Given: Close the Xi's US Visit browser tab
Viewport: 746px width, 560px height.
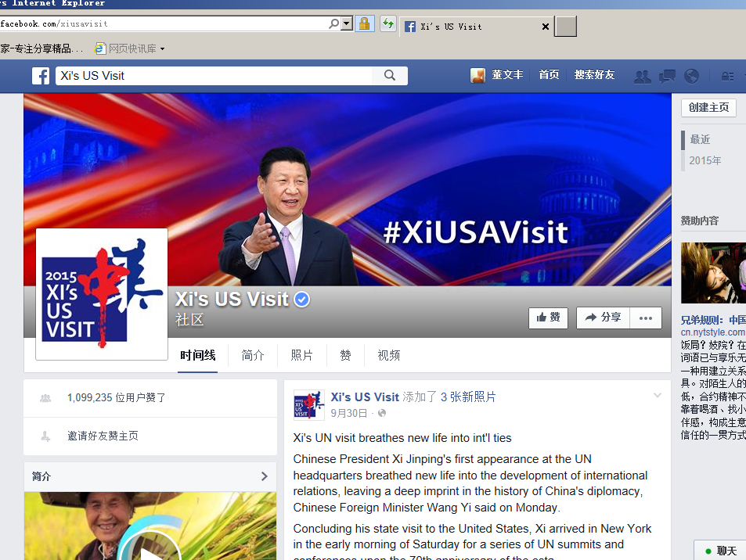Looking at the screenshot, I should pyautogui.click(x=546, y=27).
